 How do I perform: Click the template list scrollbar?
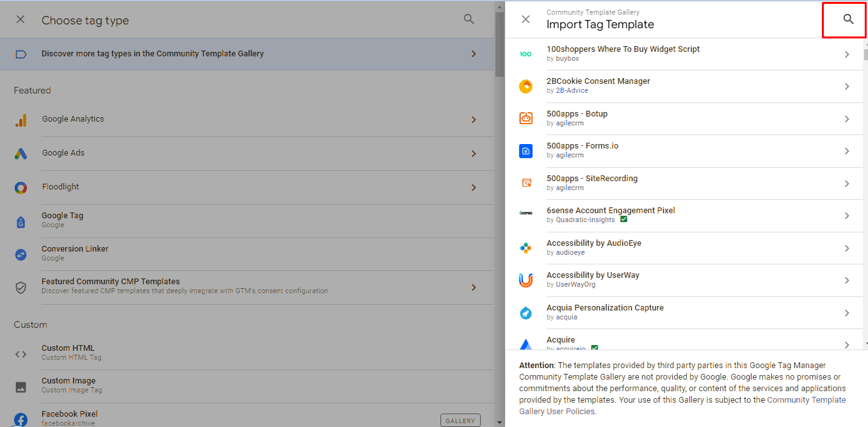tap(865, 54)
